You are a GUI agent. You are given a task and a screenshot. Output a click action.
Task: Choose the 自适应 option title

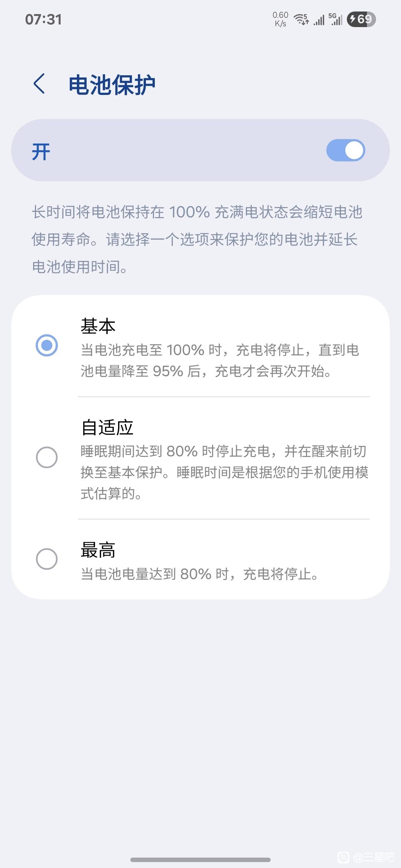(107, 427)
